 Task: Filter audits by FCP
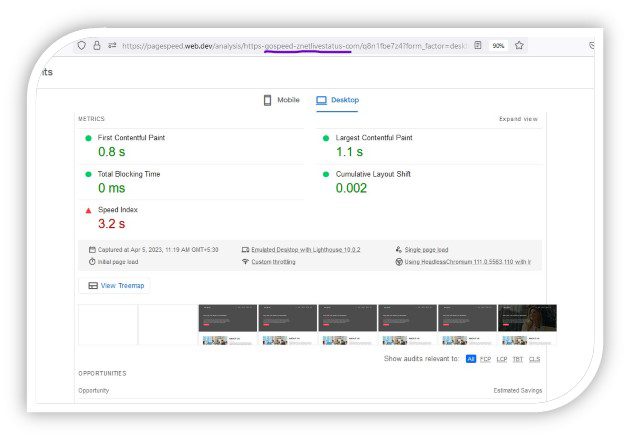(x=485, y=358)
